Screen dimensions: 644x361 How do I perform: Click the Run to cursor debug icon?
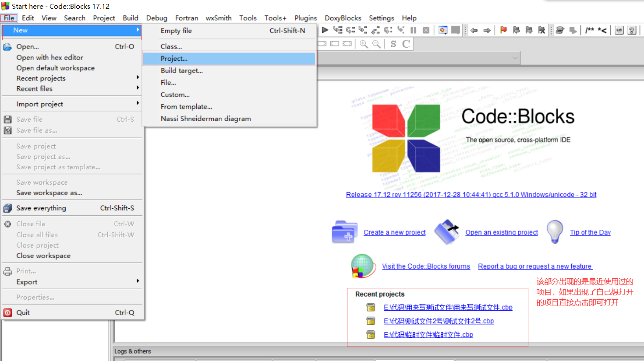click(x=337, y=30)
